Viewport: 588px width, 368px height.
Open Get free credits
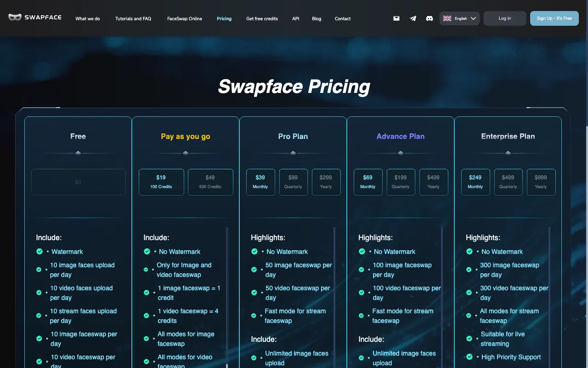pyautogui.click(x=262, y=19)
